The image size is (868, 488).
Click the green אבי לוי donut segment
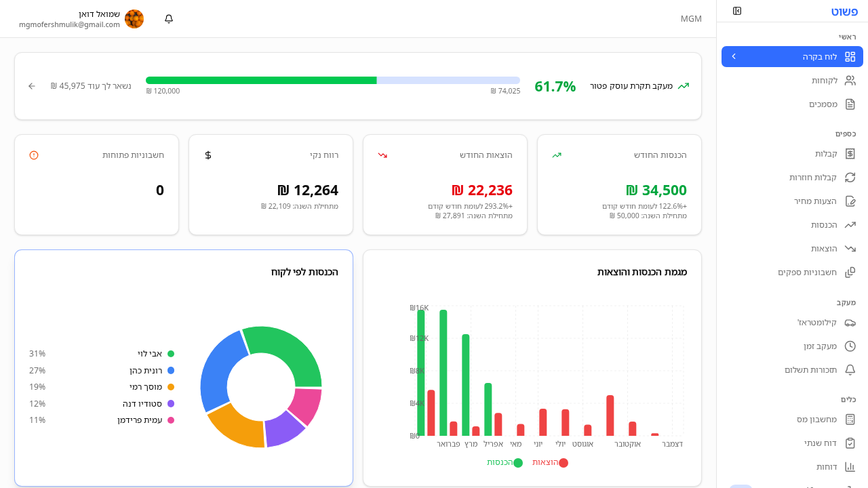click(285, 350)
